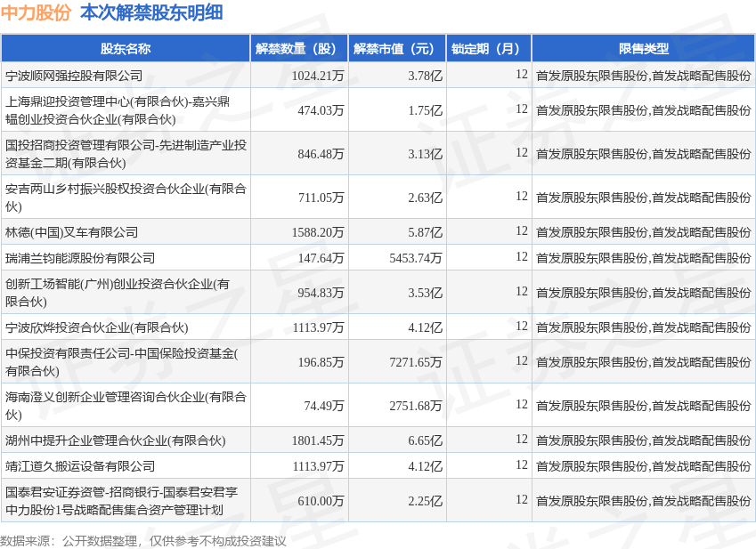Image resolution: width=756 pixels, height=549 pixels.
Task: Click shareholder 海南澄义创新企业管理咨询合伙企业
Action: point(126,406)
